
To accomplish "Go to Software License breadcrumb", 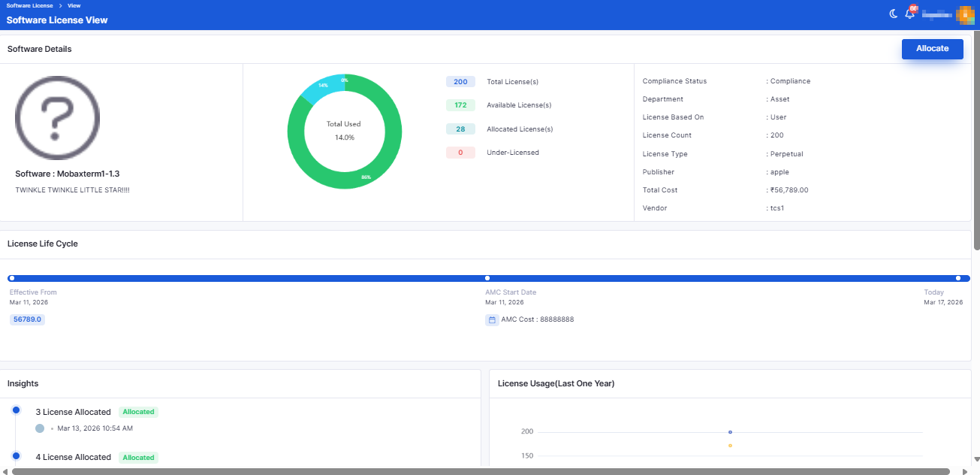I will click(30, 5).
